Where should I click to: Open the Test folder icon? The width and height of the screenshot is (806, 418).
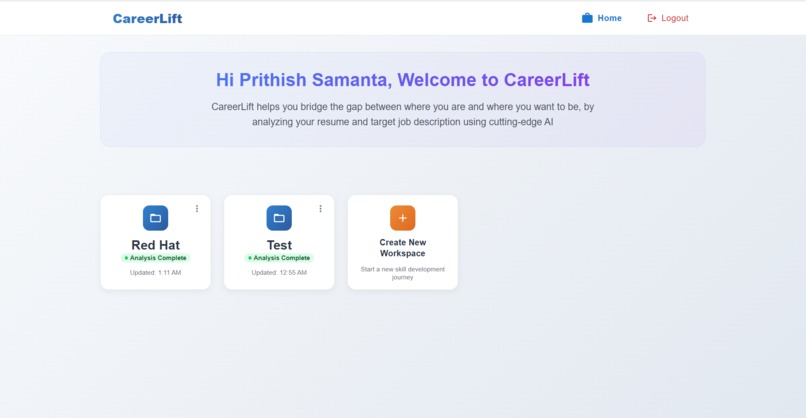pos(279,218)
